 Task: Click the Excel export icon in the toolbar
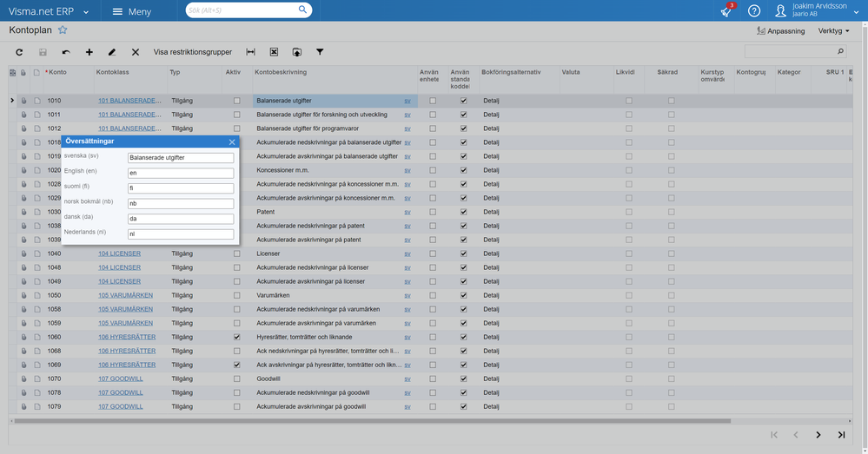click(x=274, y=52)
